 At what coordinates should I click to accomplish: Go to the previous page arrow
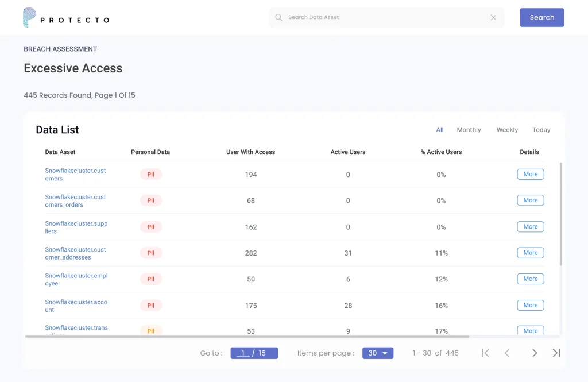coord(507,353)
